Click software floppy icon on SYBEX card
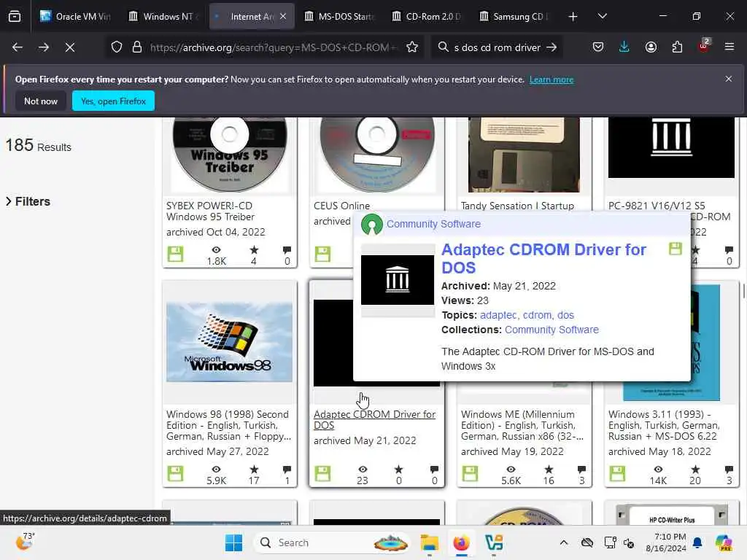The image size is (747, 560). [175, 254]
